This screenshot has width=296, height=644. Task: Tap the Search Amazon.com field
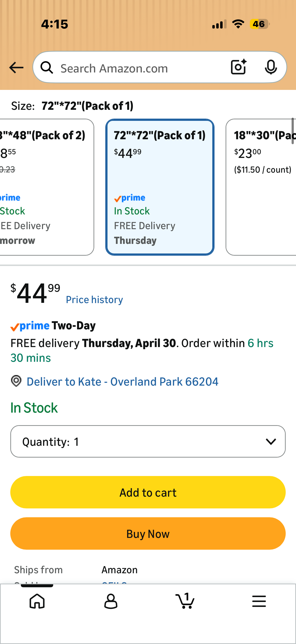pos(140,68)
